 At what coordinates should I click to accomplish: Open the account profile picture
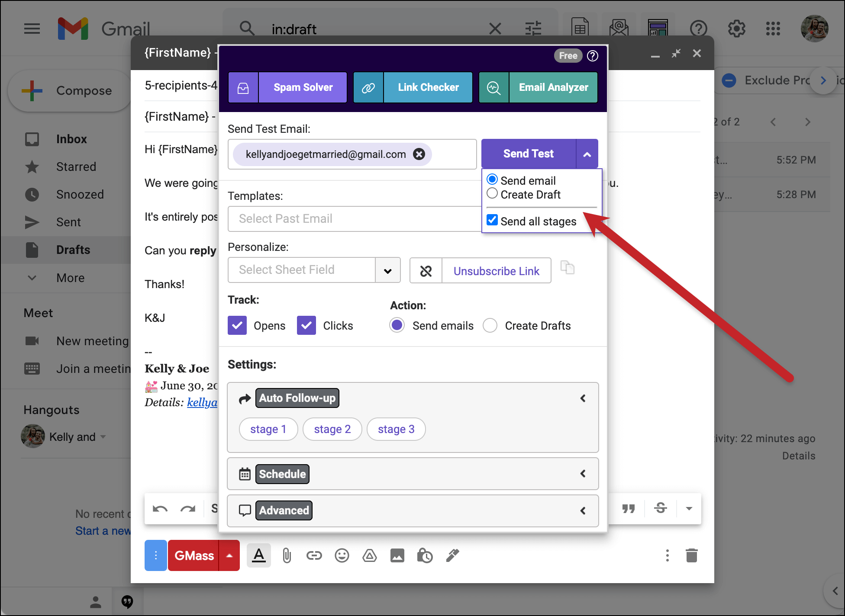point(815,29)
